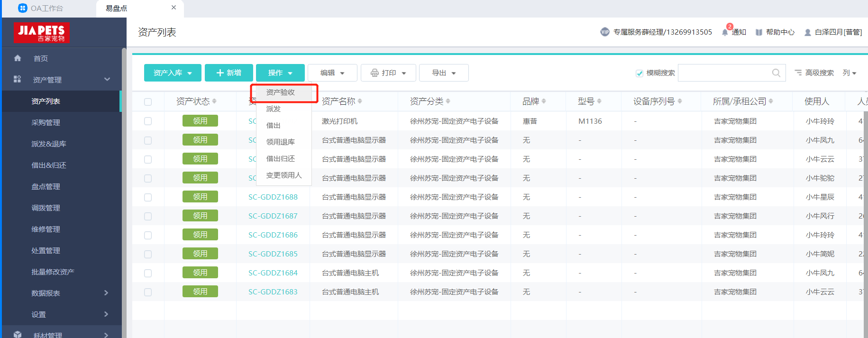Expand the 数据报表 submenu

coord(106,293)
